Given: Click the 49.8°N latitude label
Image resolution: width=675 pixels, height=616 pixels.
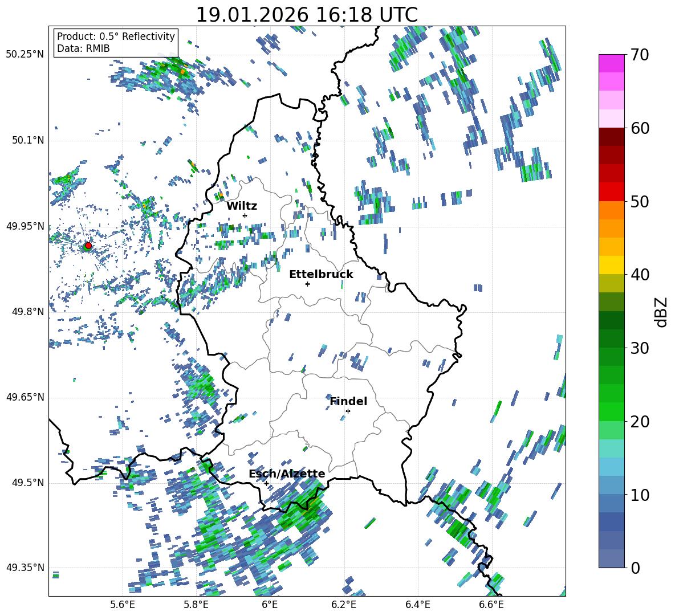Looking at the screenshot, I should point(27,312).
